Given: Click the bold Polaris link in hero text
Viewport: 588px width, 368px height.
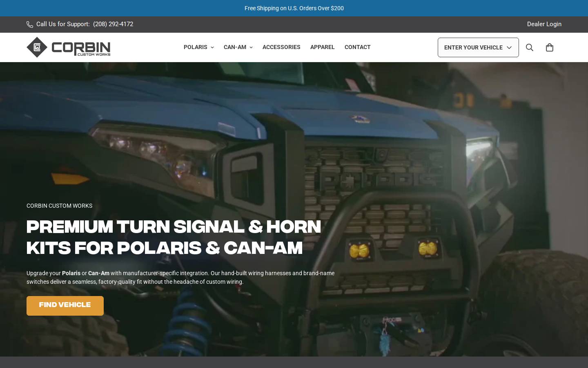Looking at the screenshot, I should [71, 273].
